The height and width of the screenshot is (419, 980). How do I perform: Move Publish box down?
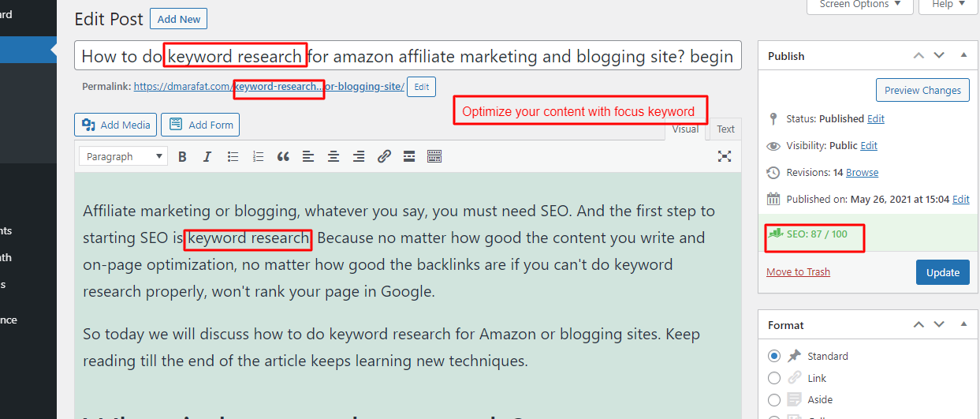tap(939, 55)
